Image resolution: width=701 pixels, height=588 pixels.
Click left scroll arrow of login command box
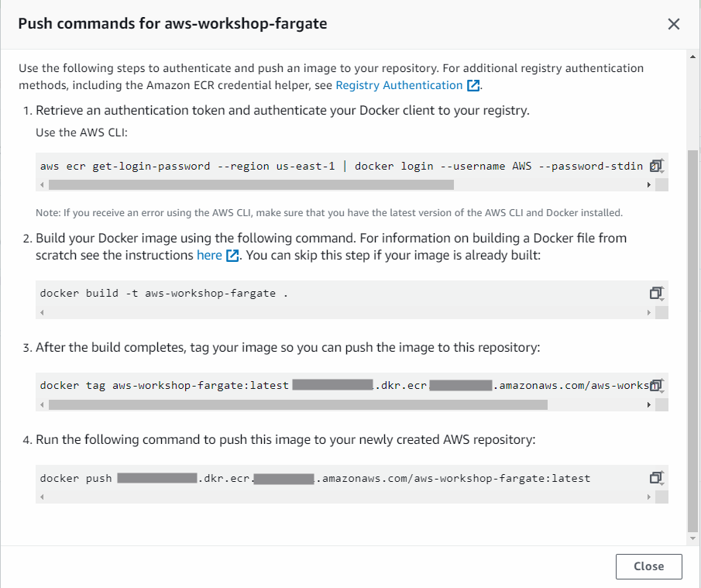[x=42, y=184]
